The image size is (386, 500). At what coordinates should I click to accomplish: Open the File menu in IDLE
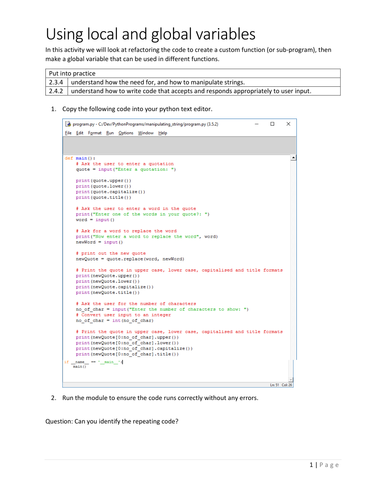(68, 133)
